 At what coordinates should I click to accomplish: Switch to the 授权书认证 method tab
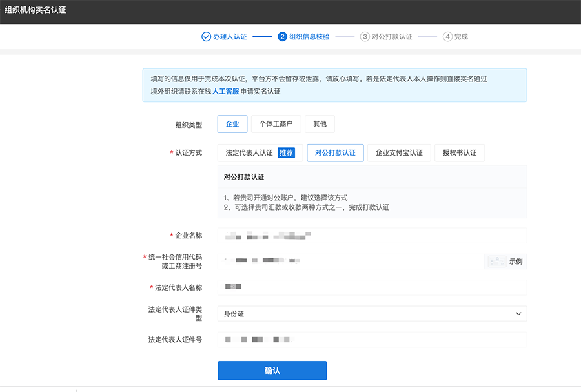(x=459, y=152)
